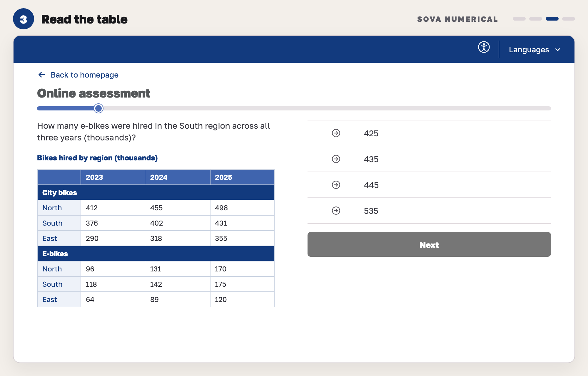Open the accessibility options icon
The height and width of the screenshot is (376, 588).
(x=484, y=47)
